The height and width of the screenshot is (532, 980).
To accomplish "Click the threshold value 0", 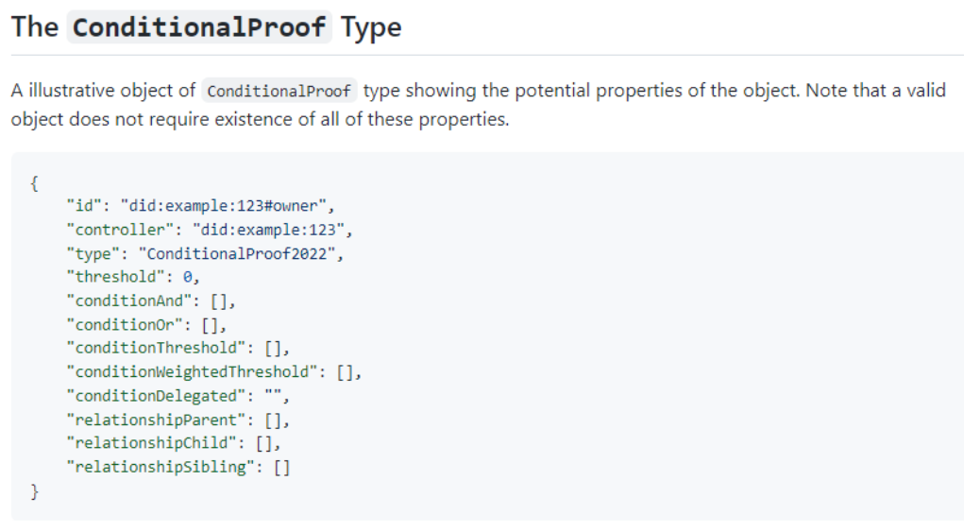I will tap(187, 277).
